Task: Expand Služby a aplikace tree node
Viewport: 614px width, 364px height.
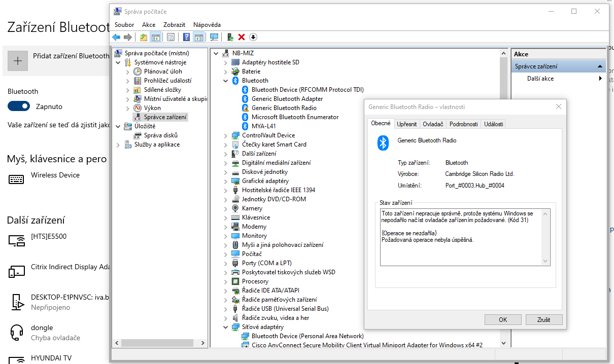Action: coord(118,144)
